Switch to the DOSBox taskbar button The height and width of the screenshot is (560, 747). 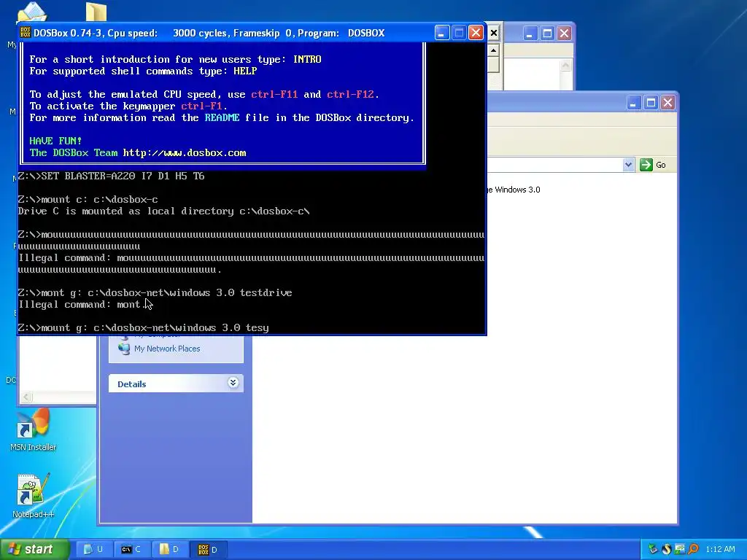pyautogui.click(x=208, y=549)
